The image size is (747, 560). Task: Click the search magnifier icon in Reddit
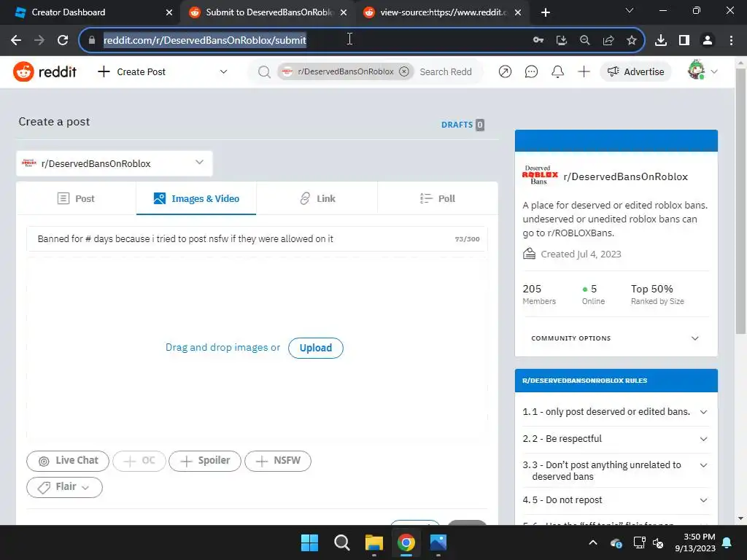tap(264, 72)
